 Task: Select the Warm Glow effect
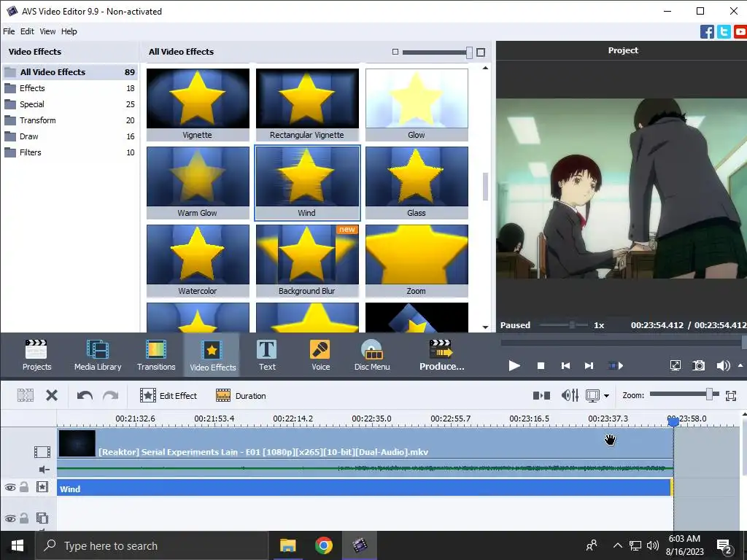coord(198,183)
